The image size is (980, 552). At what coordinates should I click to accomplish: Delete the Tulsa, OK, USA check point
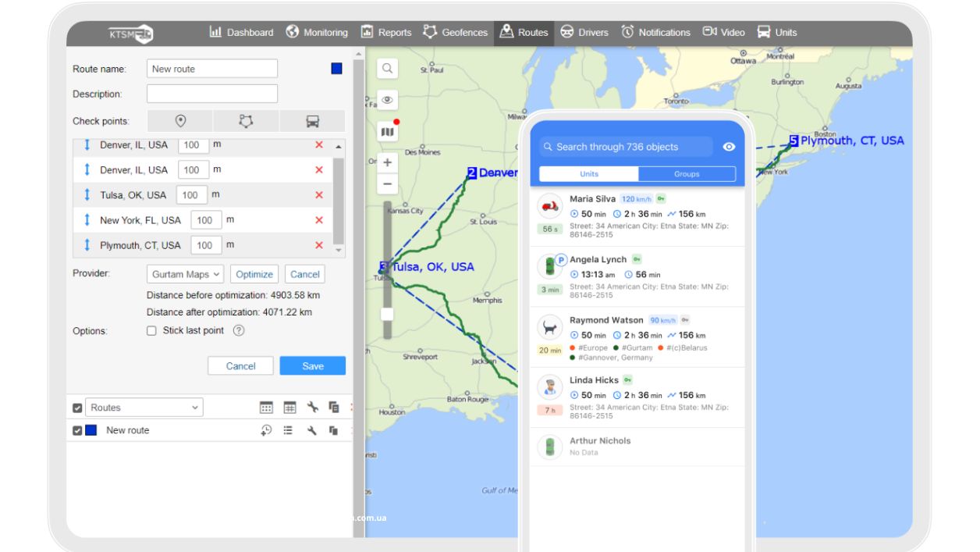(x=319, y=195)
